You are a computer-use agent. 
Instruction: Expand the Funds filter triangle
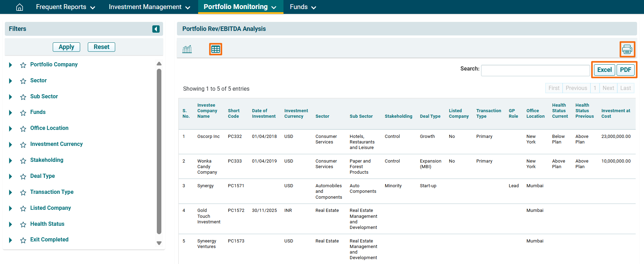click(x=10, y=113)
